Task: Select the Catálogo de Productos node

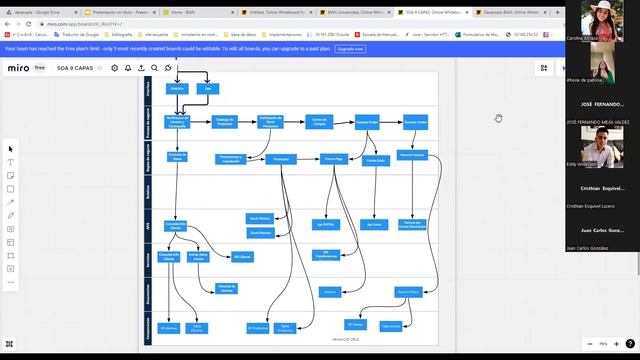Action: pos(225,122)
